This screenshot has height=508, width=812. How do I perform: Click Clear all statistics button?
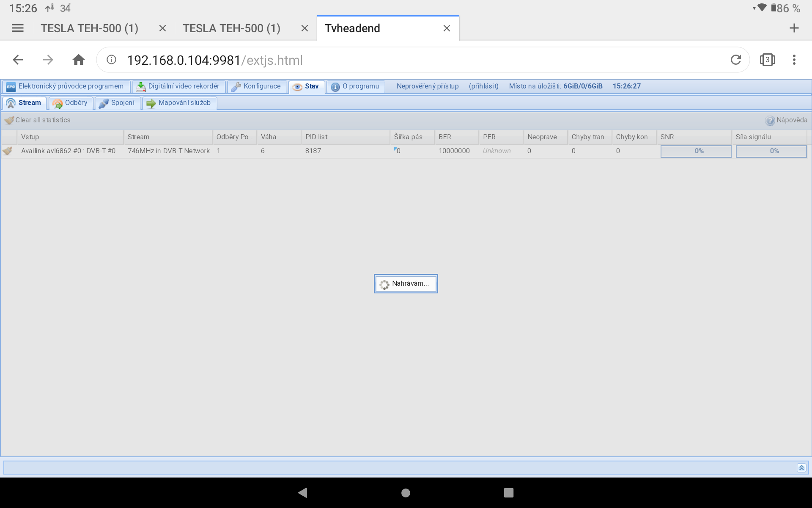[x=38, y=120]
